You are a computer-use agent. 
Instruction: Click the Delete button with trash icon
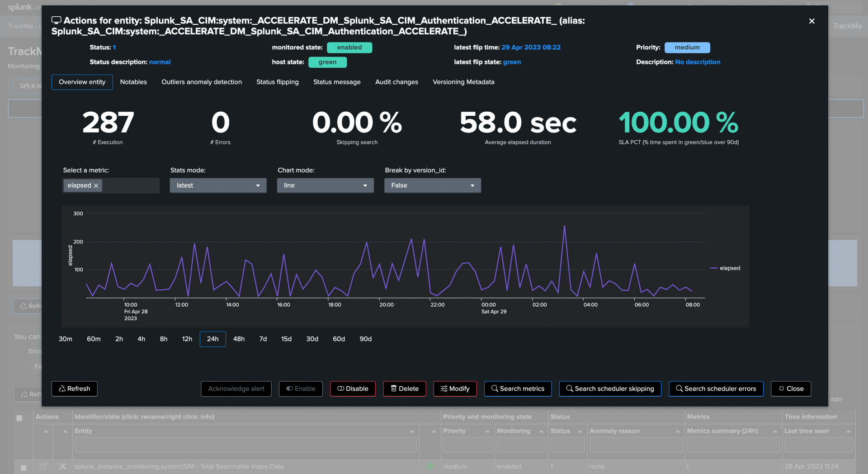click(x=404, y=389)
